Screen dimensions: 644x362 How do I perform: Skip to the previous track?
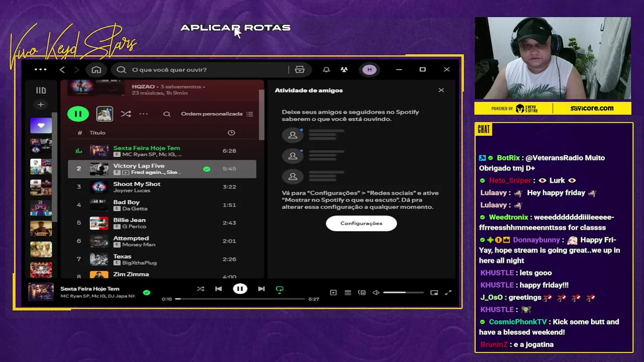[218, 289]
